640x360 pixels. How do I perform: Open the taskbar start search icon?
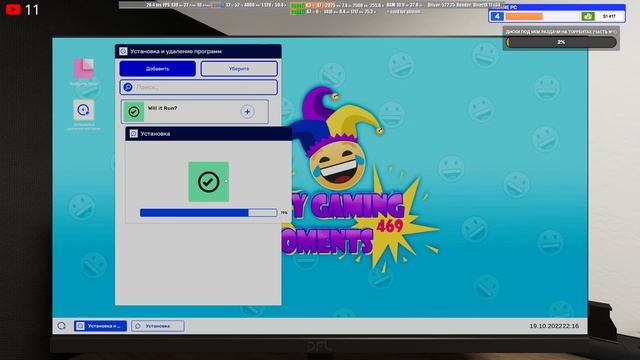point(62,326)
